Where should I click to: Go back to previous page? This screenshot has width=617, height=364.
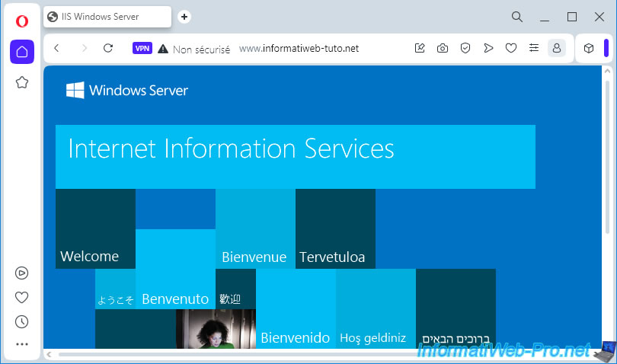pos(56,48)
